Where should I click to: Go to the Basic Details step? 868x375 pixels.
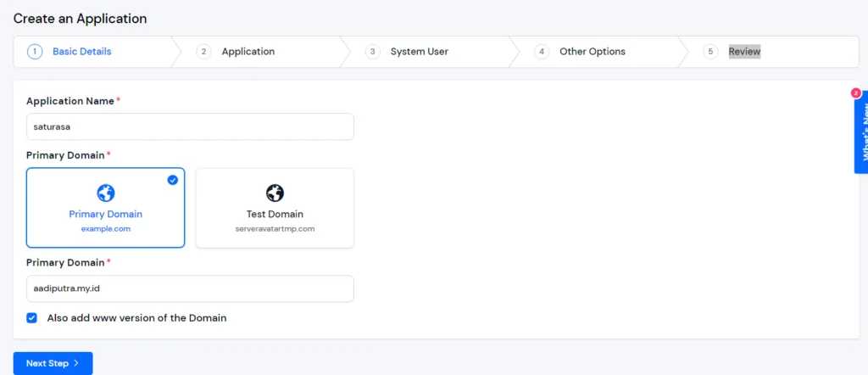tap(82, 52)
